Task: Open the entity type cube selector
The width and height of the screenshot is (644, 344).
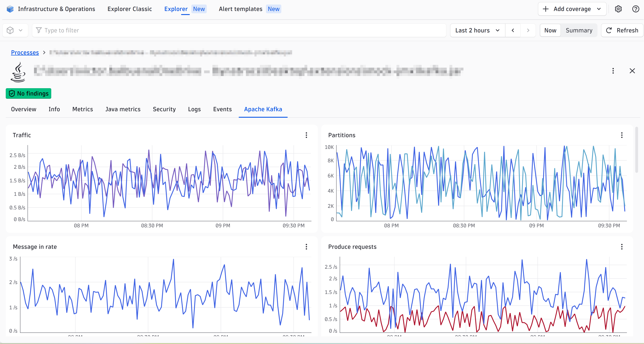Action: tap(15, 30)
